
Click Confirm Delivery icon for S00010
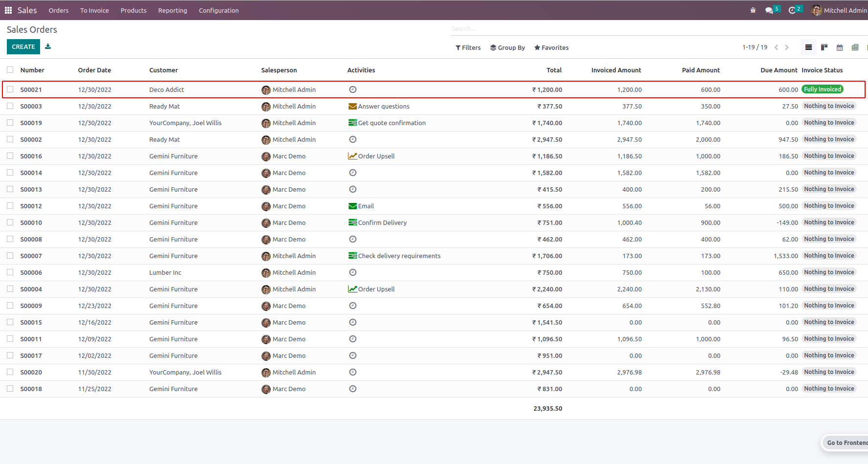click(x=352, y=222)
